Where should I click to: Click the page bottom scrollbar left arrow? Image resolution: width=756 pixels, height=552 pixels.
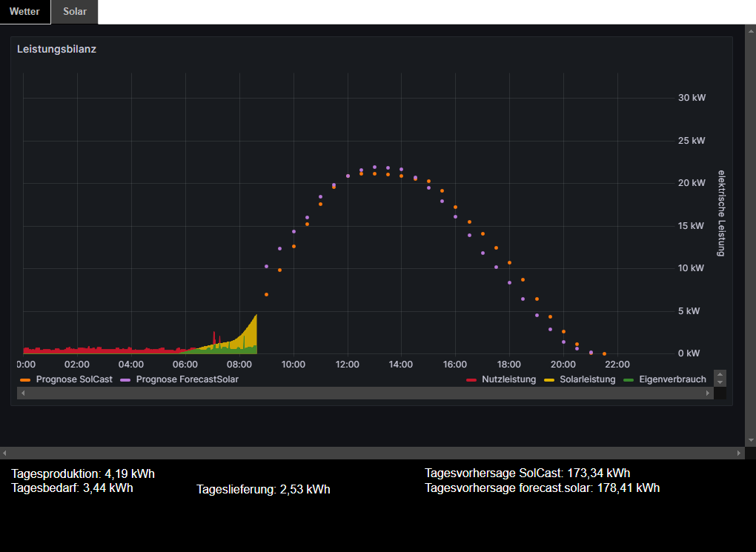click(5, 453)
